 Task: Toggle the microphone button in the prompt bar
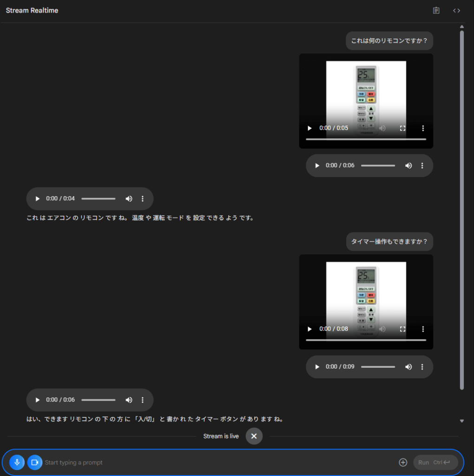17,463
